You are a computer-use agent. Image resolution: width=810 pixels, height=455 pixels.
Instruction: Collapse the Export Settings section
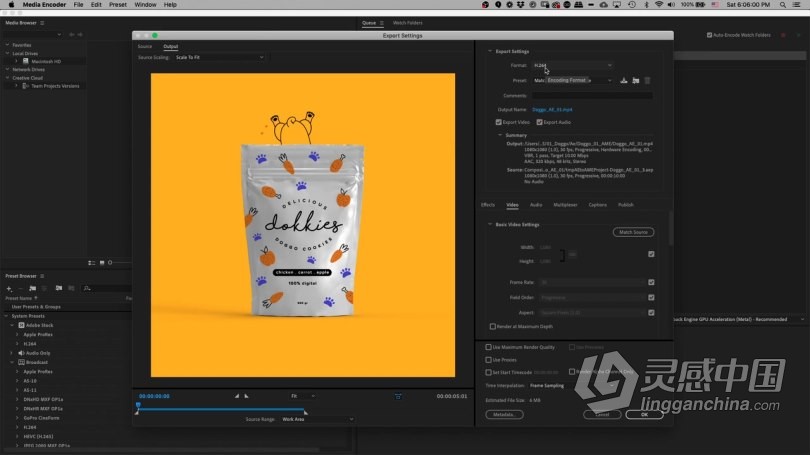[x=490, y=51]
